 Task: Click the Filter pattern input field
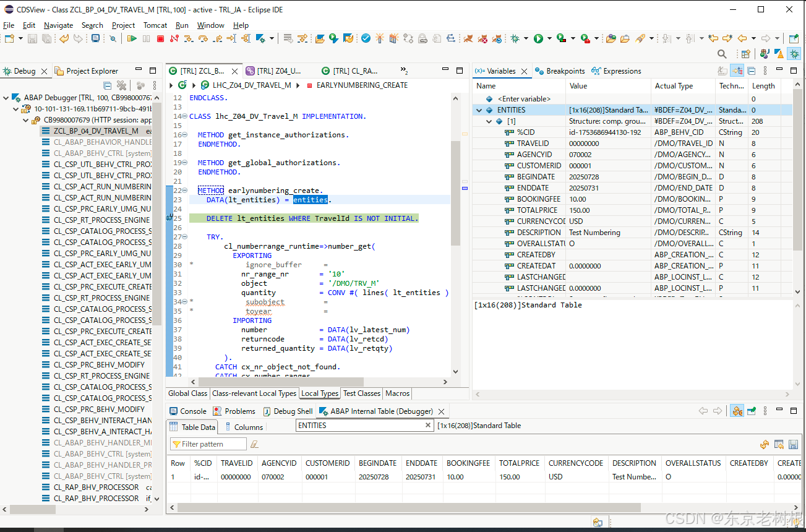coord(208,444)
